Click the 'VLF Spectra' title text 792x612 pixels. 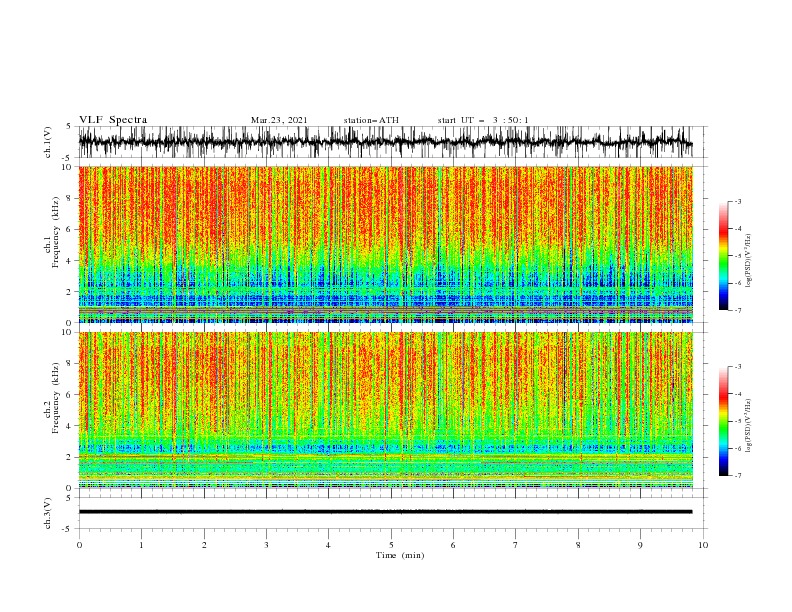(x=113, y=120)
